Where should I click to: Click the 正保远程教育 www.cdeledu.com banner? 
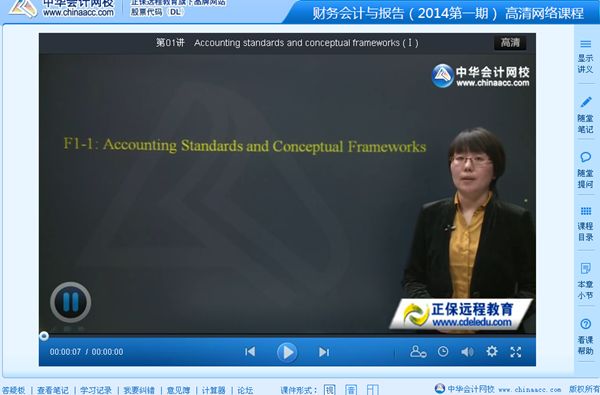tap(461, 315)
